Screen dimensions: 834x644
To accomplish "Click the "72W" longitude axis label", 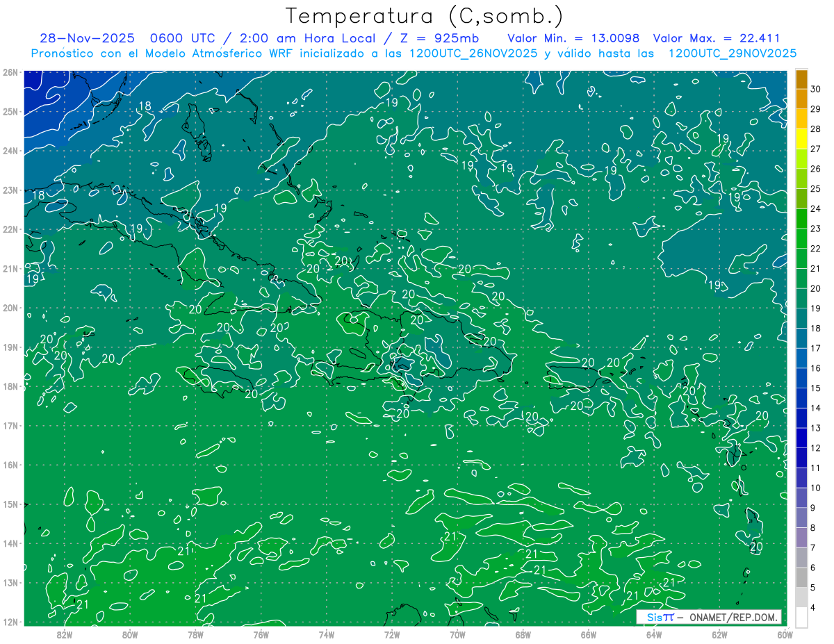I will [392, 634].
